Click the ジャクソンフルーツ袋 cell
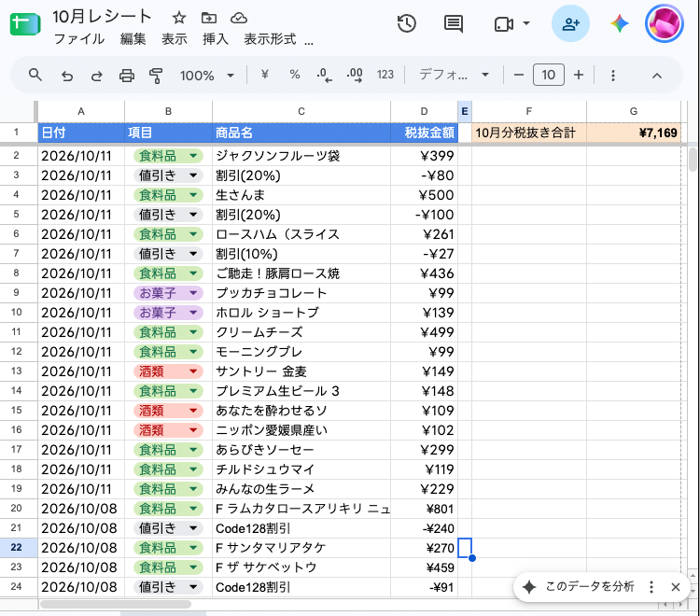700x616 pixels. click(301, 156)
